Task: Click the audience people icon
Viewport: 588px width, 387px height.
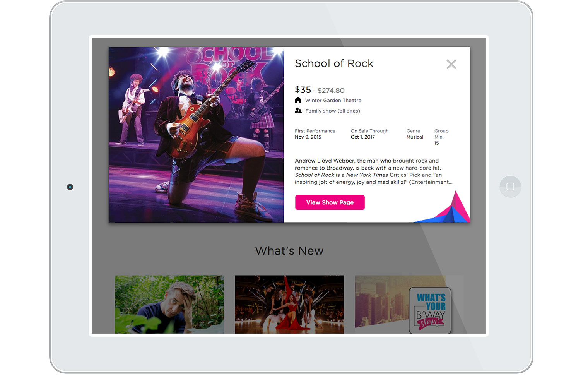Action: click(298, 111)
